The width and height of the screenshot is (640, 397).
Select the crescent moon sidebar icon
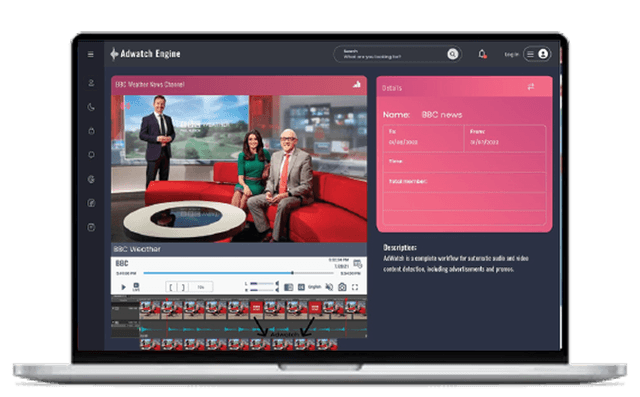[91, 107]
